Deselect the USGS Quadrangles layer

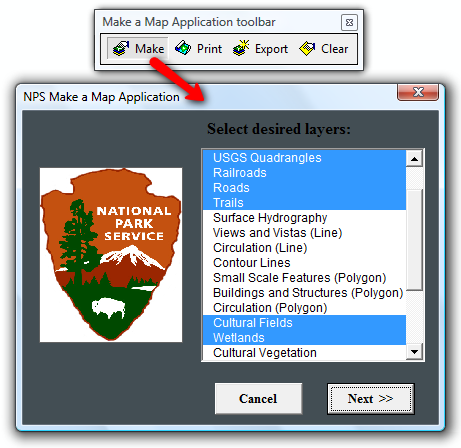(304, 158)
